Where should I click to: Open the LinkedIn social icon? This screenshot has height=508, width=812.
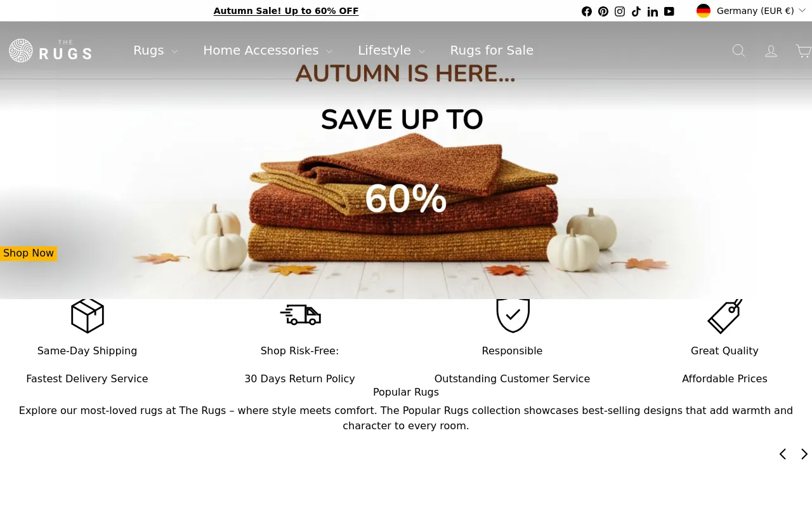(x=653, y=11)
